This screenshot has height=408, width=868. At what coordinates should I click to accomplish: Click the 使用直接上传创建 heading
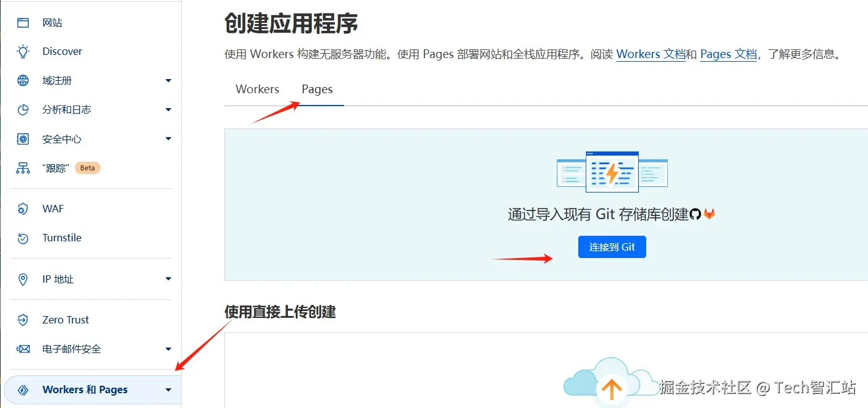[280, 312]
